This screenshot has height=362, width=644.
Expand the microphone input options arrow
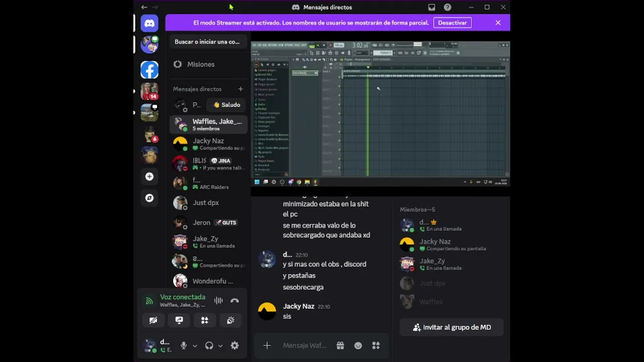click(195, 346)
